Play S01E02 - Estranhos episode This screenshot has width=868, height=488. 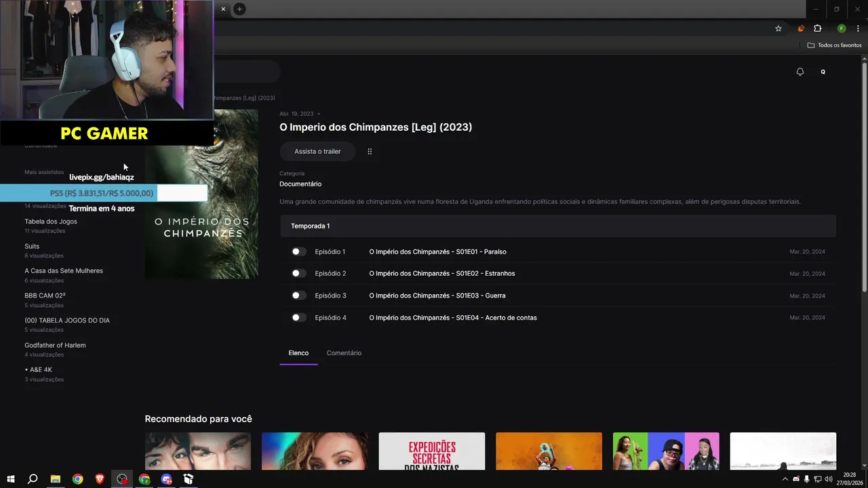click(442, 273)
